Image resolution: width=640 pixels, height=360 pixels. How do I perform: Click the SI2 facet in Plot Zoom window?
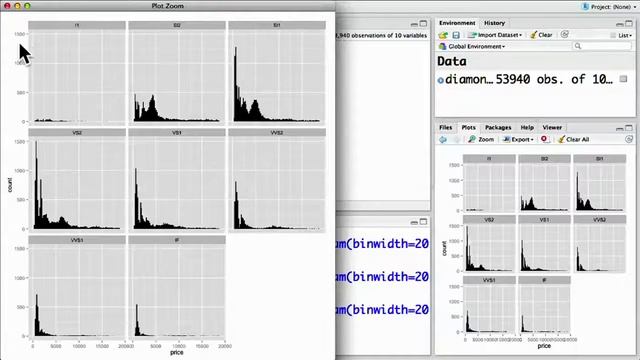(177, 73)
